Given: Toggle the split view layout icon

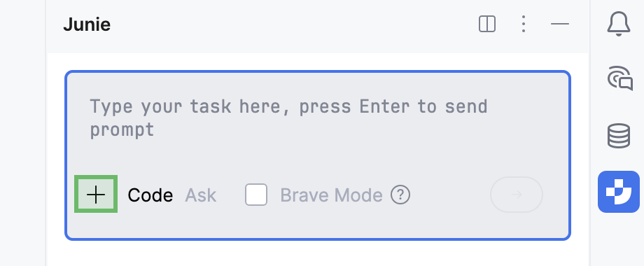Looking at the screenshot, I should 487,24.
